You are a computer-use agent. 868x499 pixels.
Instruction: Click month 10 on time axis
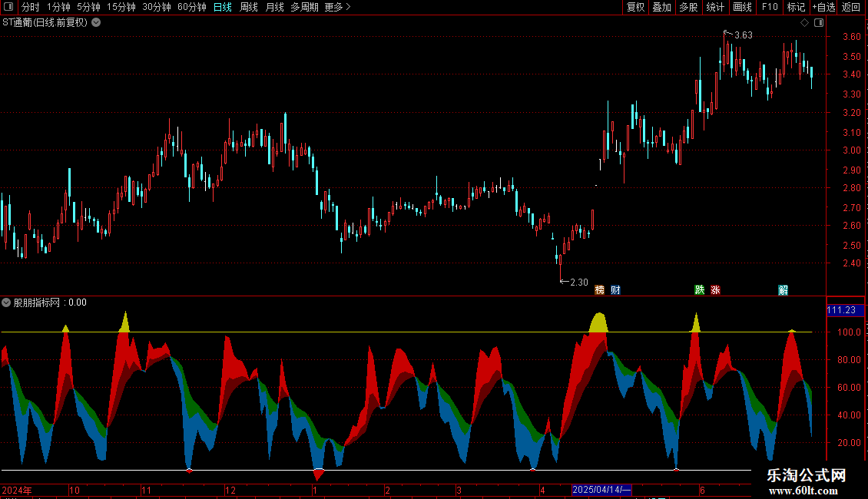tap(75, 490)
